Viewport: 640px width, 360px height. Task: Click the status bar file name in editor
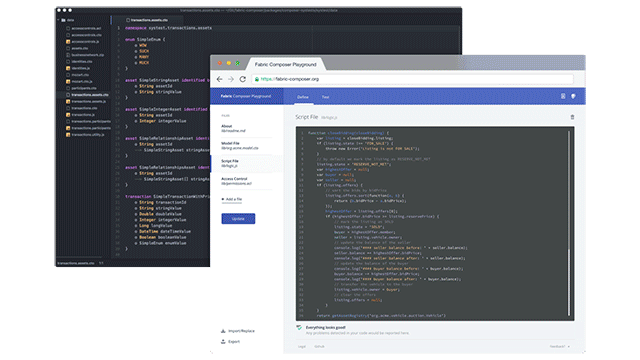[x=76, y=263]
